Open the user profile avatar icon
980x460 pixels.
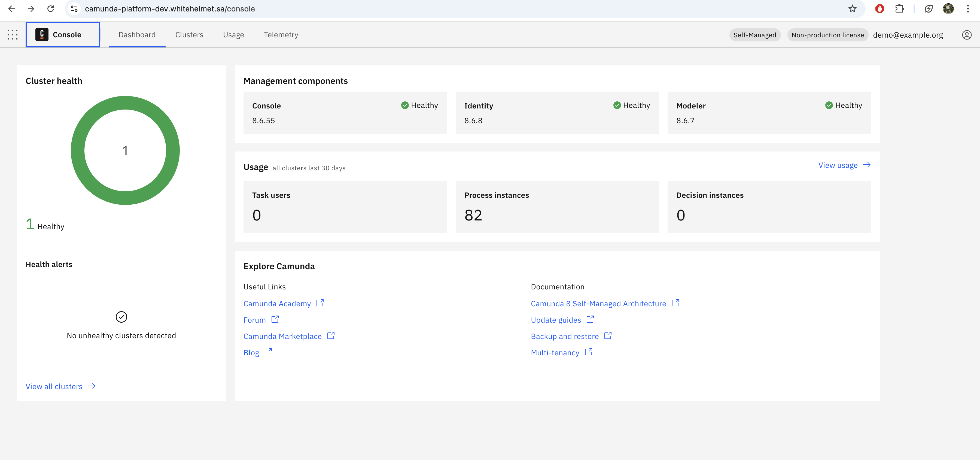tap(967, 35)
